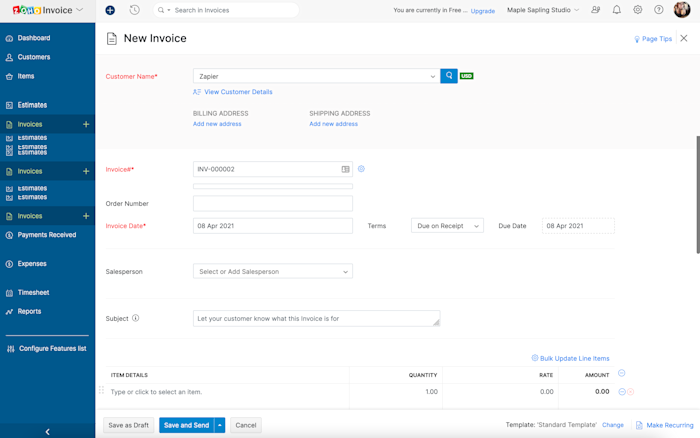Click the Subject text area
Viewport: 700px width, 438px height.
click(x=317, y=318)
